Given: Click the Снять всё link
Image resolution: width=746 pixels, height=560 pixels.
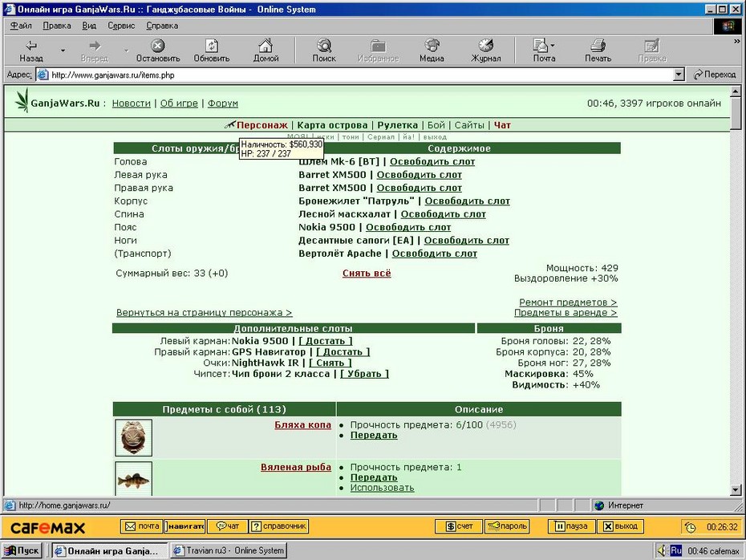Looking at the screenshot, I should 367,273.
